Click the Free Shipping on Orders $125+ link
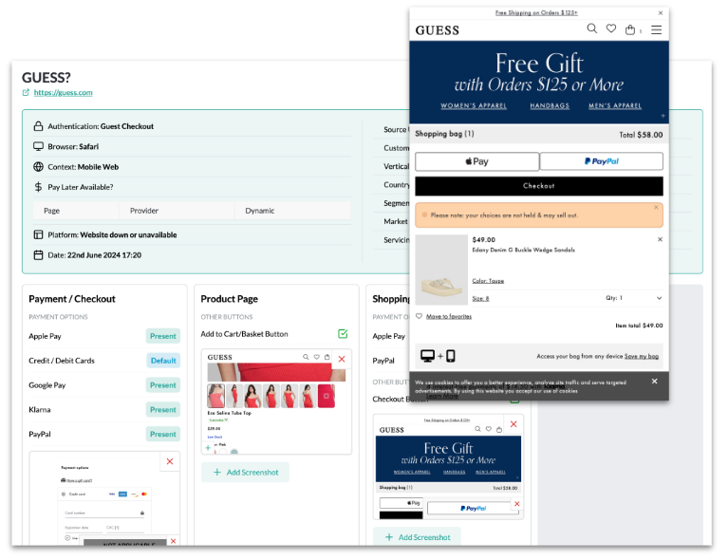The width and height of the screenshot is (728, 560). pyautogui.click(x=536, y=13)
